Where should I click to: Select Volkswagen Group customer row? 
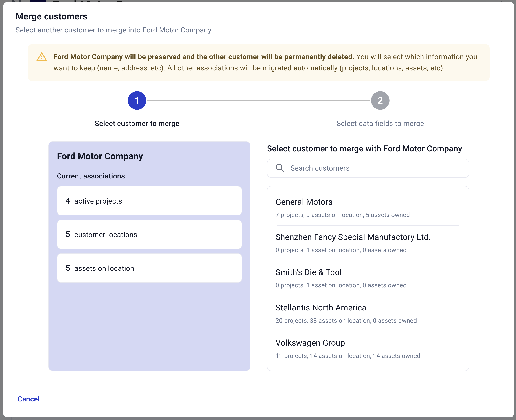pyautogui.click(x=368, y=349)
